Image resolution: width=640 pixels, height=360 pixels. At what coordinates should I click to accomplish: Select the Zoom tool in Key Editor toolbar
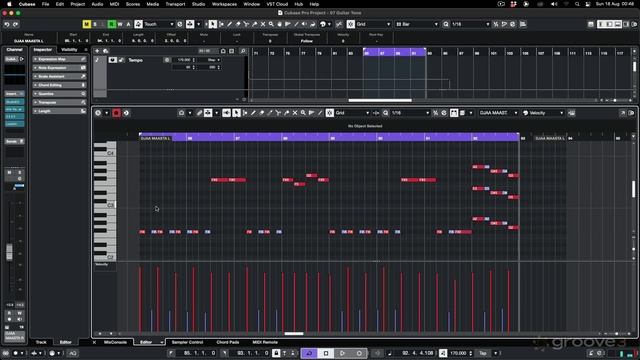click(303, 113)
